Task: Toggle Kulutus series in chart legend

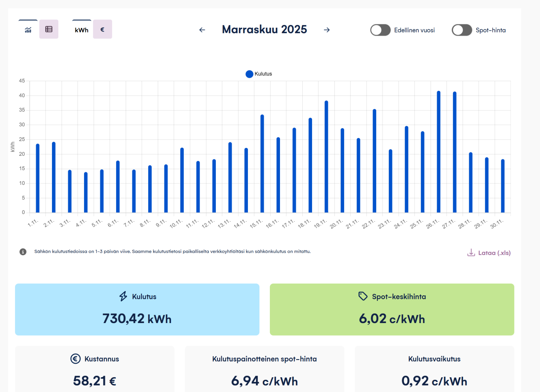Action: pos(259,74)
